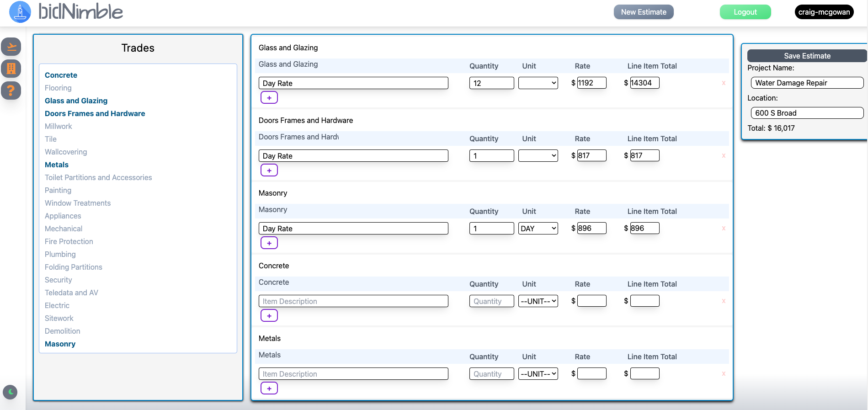Open craig-mcgowan user profile
The height and width of the screenshot is (410, 868).
tap(824, 12)
